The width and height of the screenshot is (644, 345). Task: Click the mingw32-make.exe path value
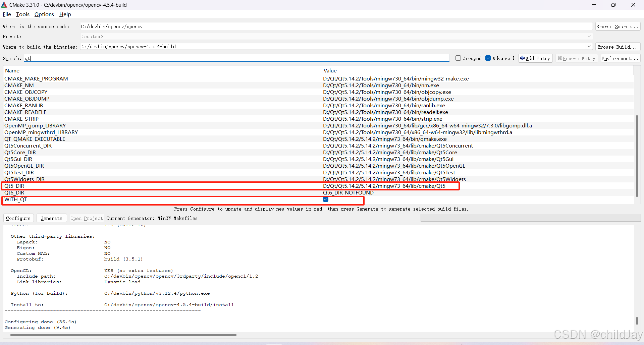click(x=396, y=79)
